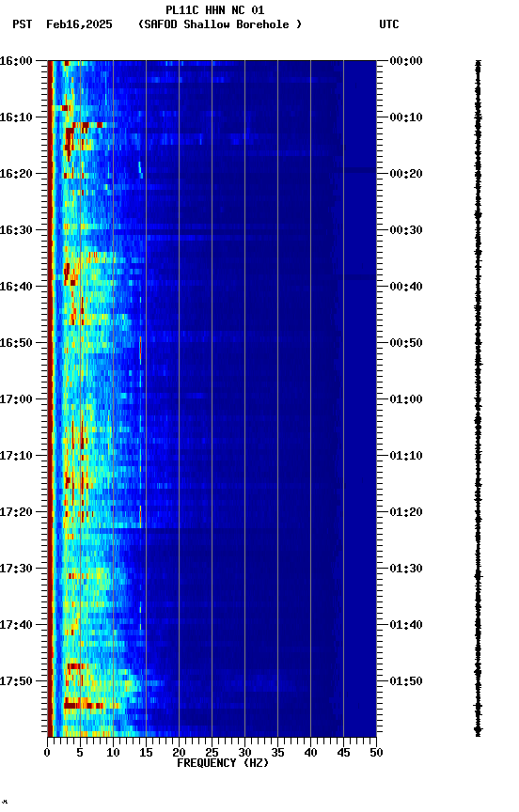The image size is (519, 812).
Task: Click the 16:50 PST time label
Action: (16, 343)
